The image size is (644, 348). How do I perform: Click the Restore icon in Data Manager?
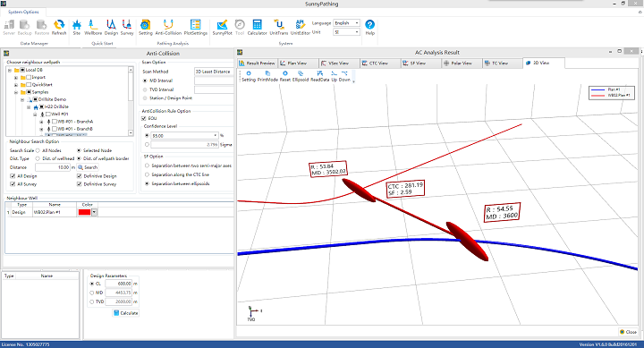[41, 28]
